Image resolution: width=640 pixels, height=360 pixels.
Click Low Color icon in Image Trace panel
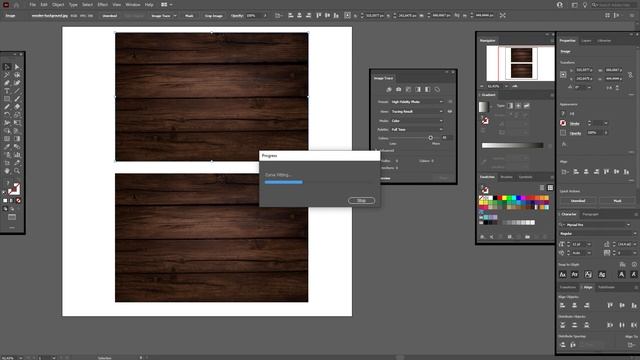(408, 89)
